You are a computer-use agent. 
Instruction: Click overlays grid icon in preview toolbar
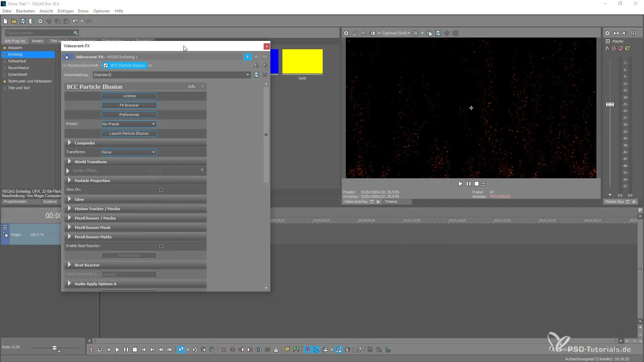pyautogui.click(x=416, y=33)
